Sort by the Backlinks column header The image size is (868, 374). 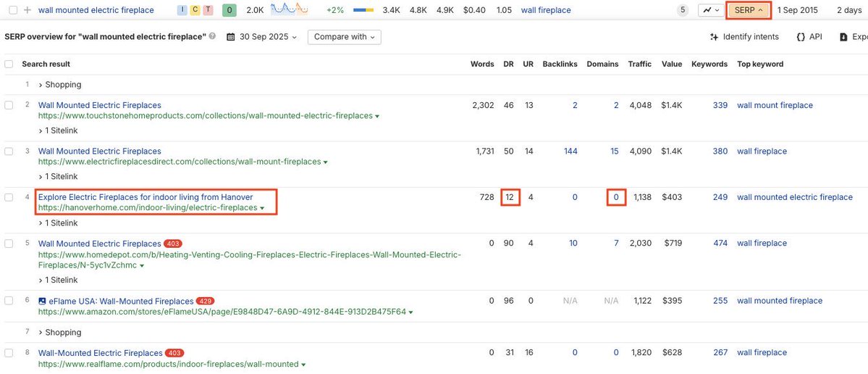560,65
